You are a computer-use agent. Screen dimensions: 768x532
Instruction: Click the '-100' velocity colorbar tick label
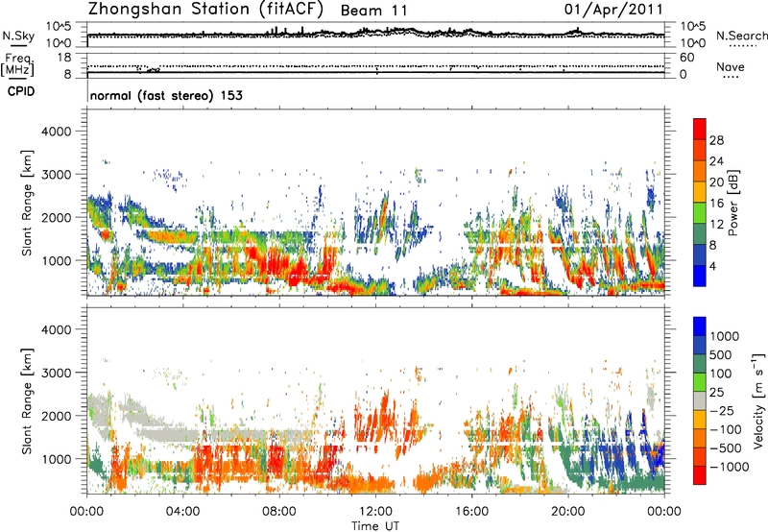click(x=725, y=429)
